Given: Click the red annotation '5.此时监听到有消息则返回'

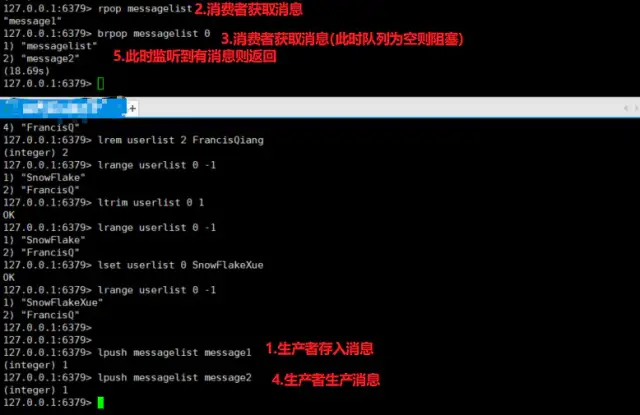Looking at the screenshot, I should pos(195,56).
